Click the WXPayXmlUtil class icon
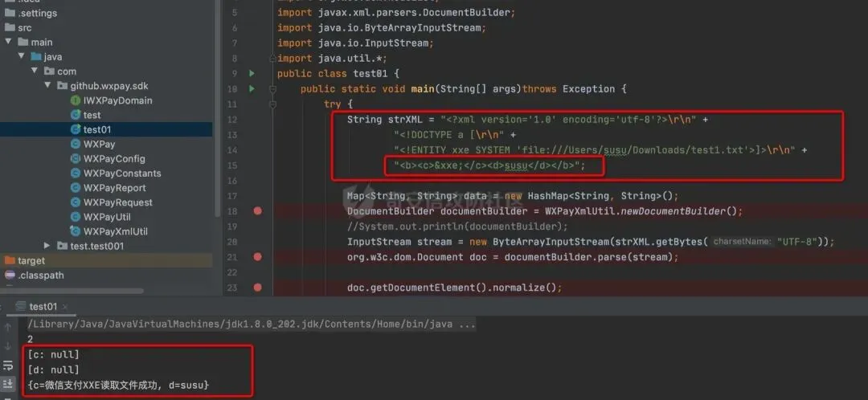The image size is (868, 400). coord(76,231)
